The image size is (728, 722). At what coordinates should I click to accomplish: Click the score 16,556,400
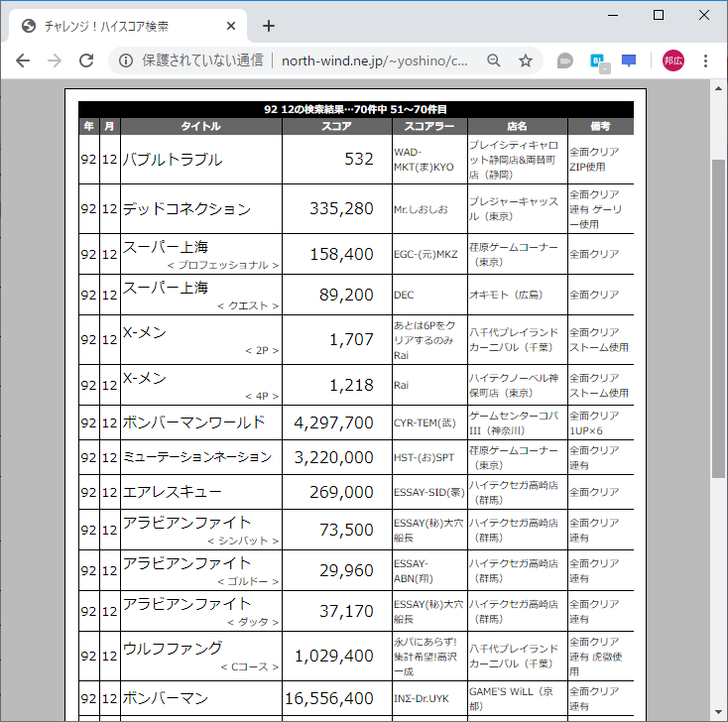pos(328,698)
